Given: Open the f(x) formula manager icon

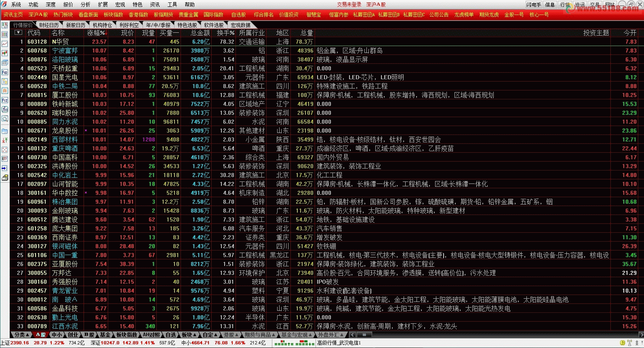Looking at the screenshot, I should [4, 109].
